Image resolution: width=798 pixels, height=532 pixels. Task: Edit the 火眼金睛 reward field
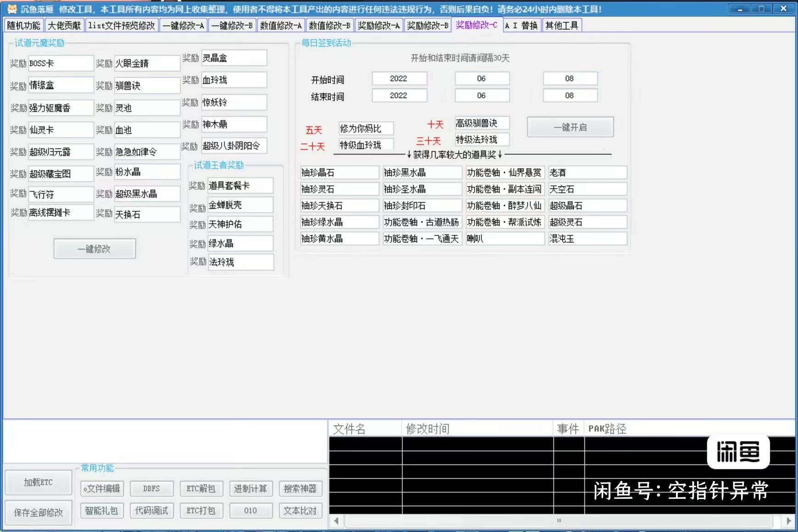[147, 63]
